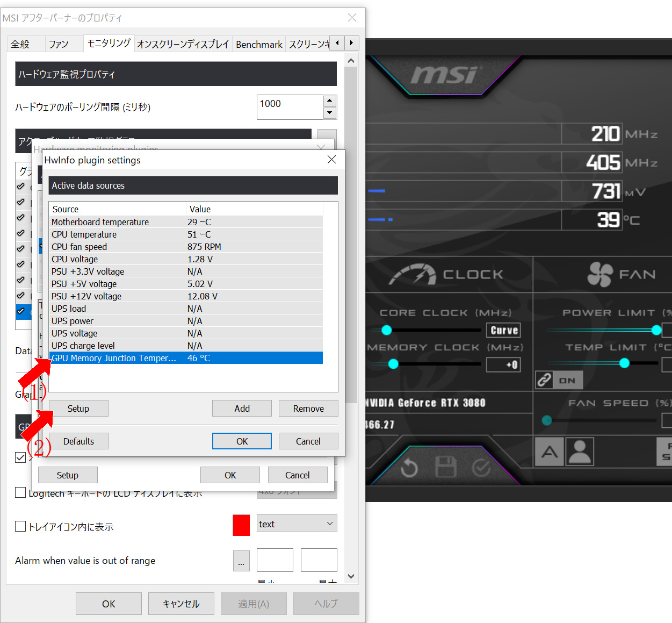This screenshot has height=623, width=672.
Task: Click キャンセル button in properties window
Action: tap(181, 604)
